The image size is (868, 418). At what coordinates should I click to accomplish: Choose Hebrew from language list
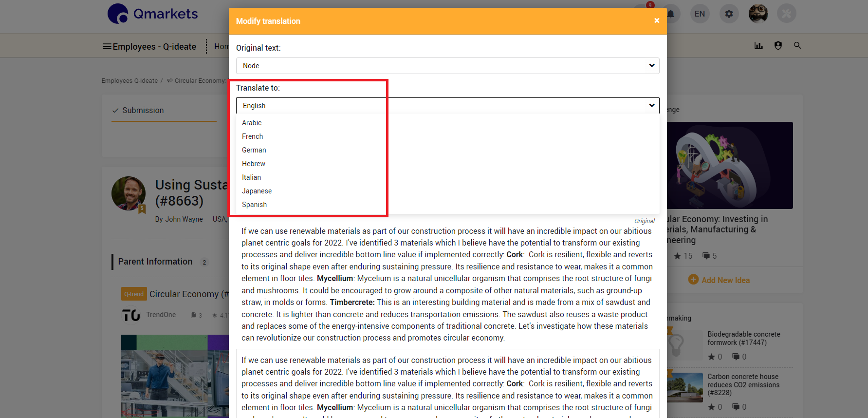pyautogui.click(x=254, y=164)
